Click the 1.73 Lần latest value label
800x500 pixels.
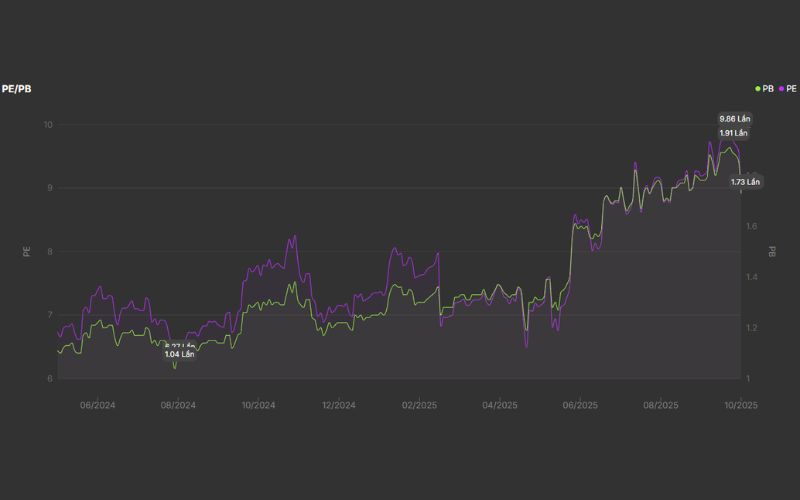745,182
